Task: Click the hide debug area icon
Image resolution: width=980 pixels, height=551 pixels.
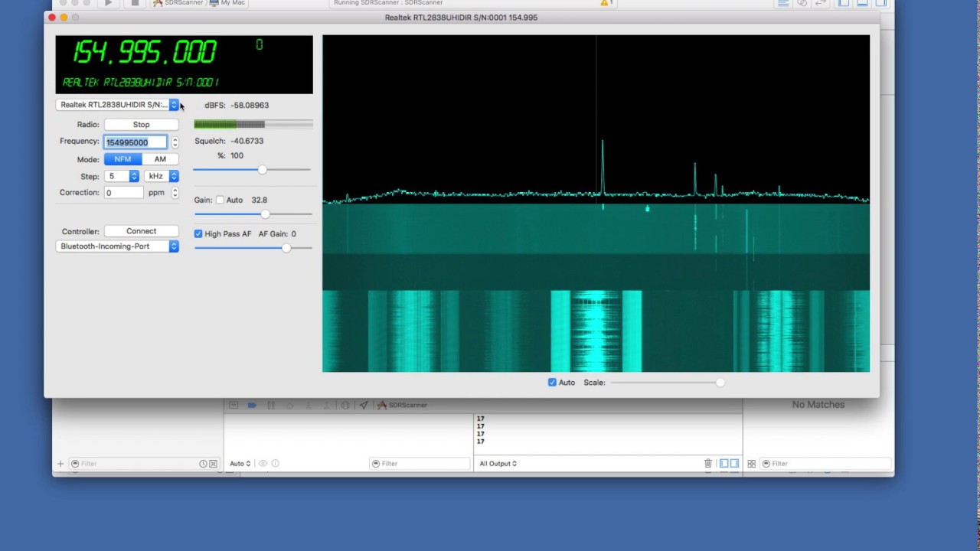Action: coord(234,405)
